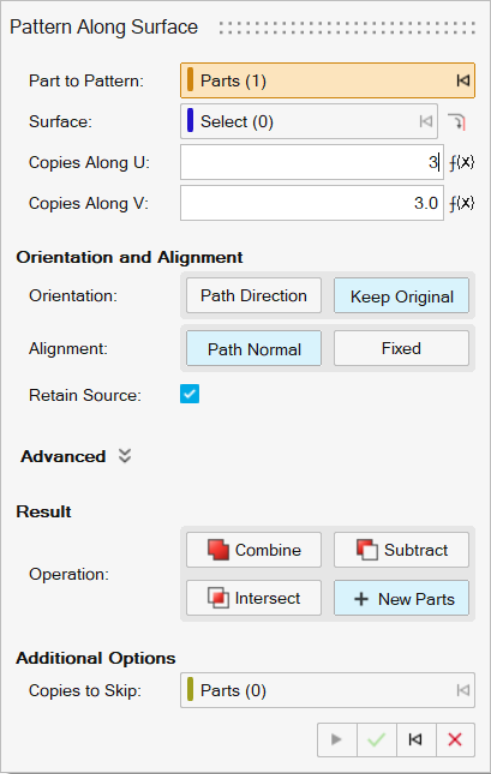
Task: Click the curved arrow icon beside Surface
Action: pos(457,121)
